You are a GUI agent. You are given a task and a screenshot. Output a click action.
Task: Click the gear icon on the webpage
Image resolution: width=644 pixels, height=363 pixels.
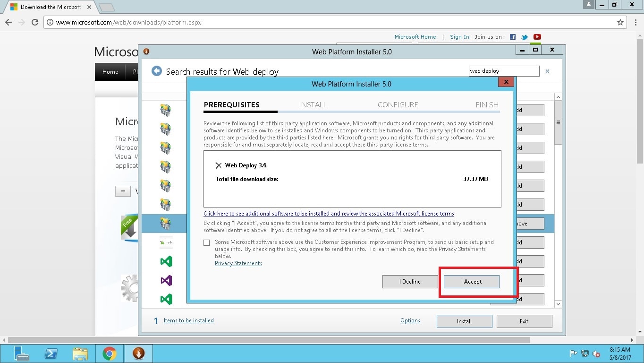130,288
